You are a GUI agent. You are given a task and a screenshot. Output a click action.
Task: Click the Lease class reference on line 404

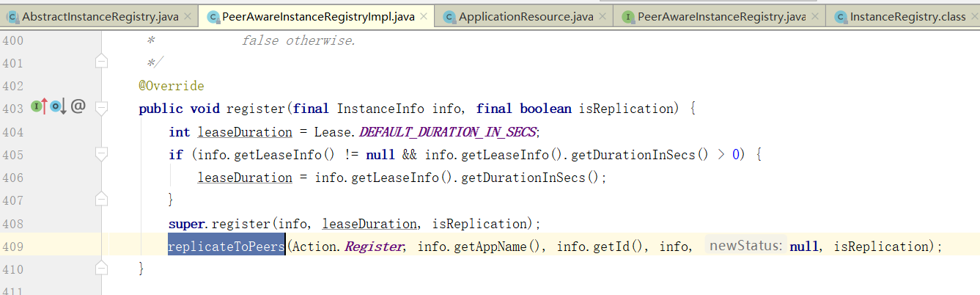(x=335, y=132)
